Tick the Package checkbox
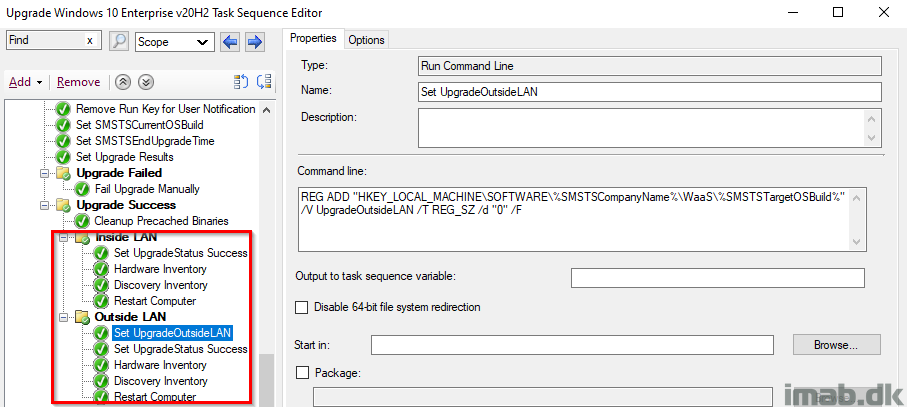This screenshot has height=407, width=907. pyautogui.click(x=301, y=373)
